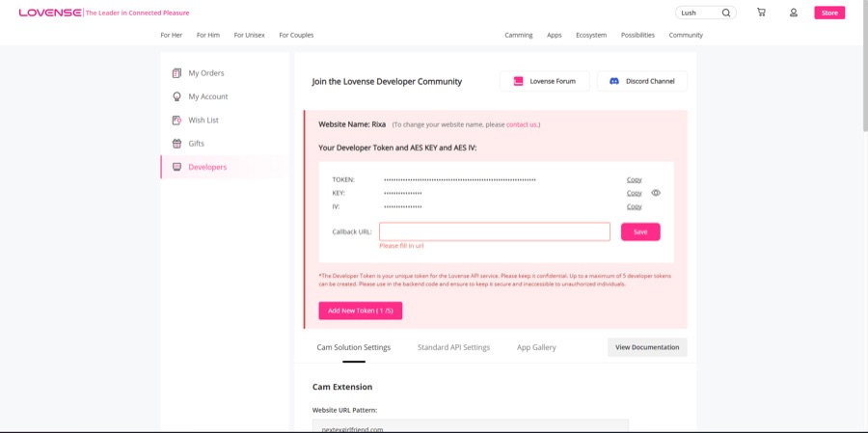Copy the KEY value

pyautogui.click(x=635, y=193)
